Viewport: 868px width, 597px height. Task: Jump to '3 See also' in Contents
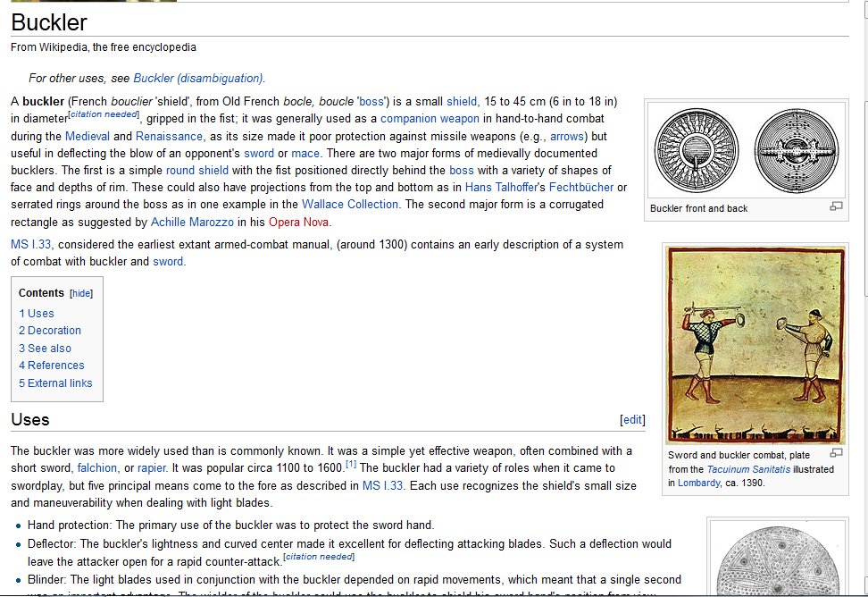click(45, 349)
